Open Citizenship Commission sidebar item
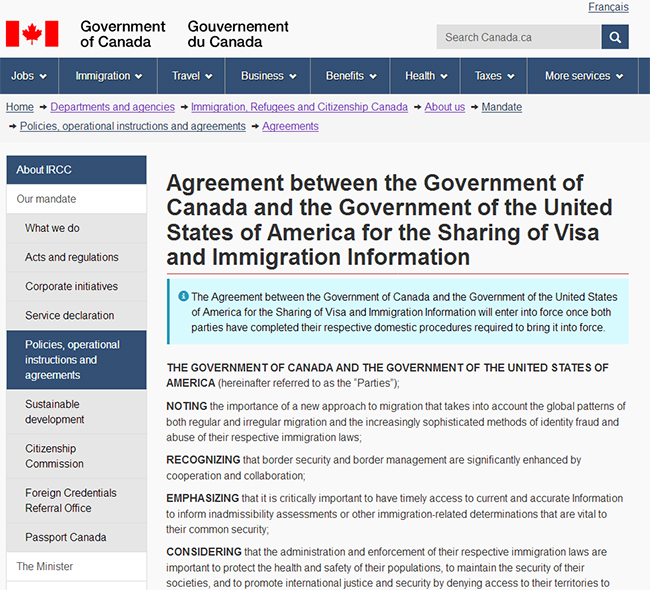 [x=76, y=456]
